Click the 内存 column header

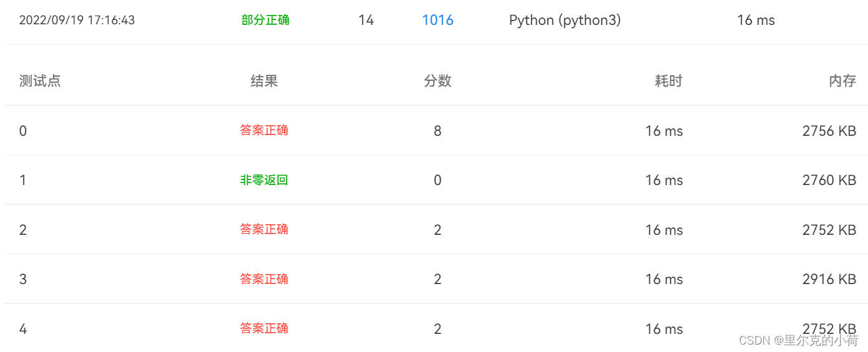pyautogui.click(x=842, y=81)
